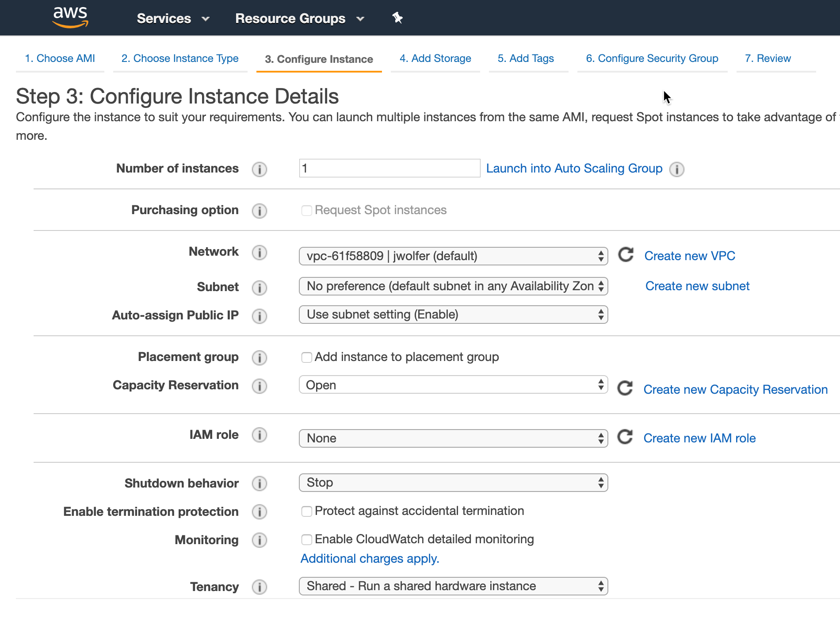Enable Protect against accidental termination
840x622 pixels.
pos(306,511)
